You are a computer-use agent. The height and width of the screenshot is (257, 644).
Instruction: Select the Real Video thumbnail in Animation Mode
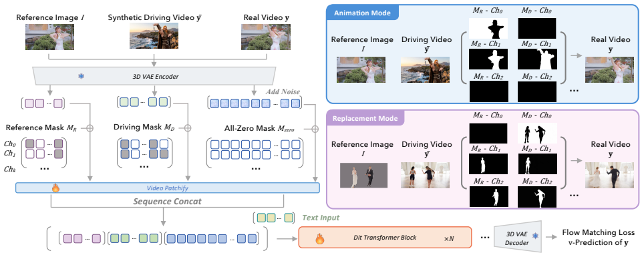610,70
